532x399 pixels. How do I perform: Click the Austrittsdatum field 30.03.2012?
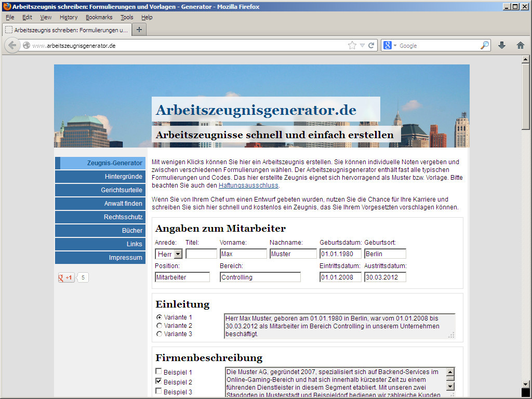click(385, 277)
